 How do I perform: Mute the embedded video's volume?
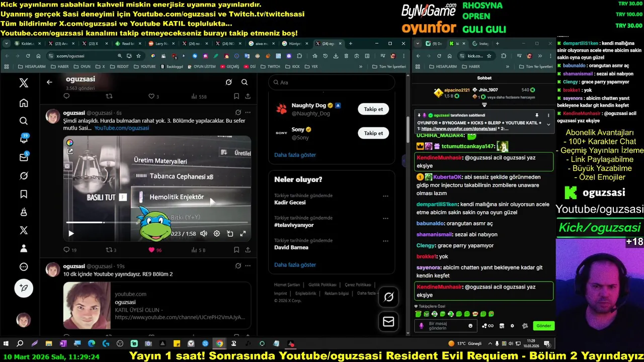click(203, 233)
